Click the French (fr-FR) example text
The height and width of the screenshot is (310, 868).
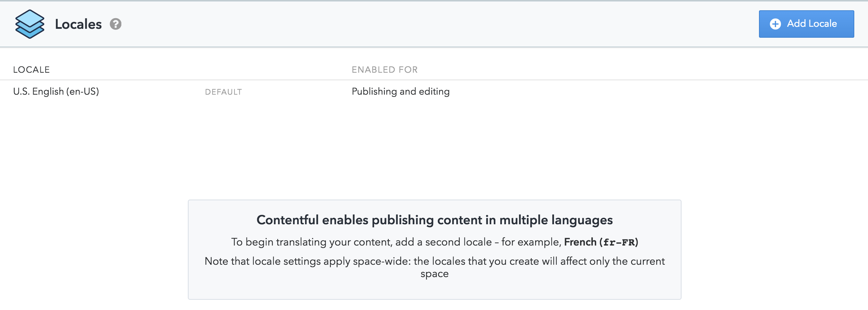click(601, 242)
